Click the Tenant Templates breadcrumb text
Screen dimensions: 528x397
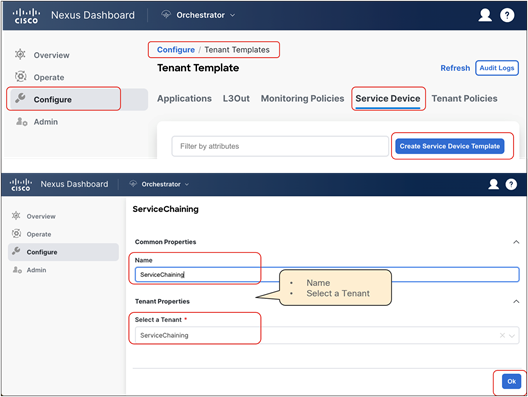pyautogui.click(x=237, y=49)
